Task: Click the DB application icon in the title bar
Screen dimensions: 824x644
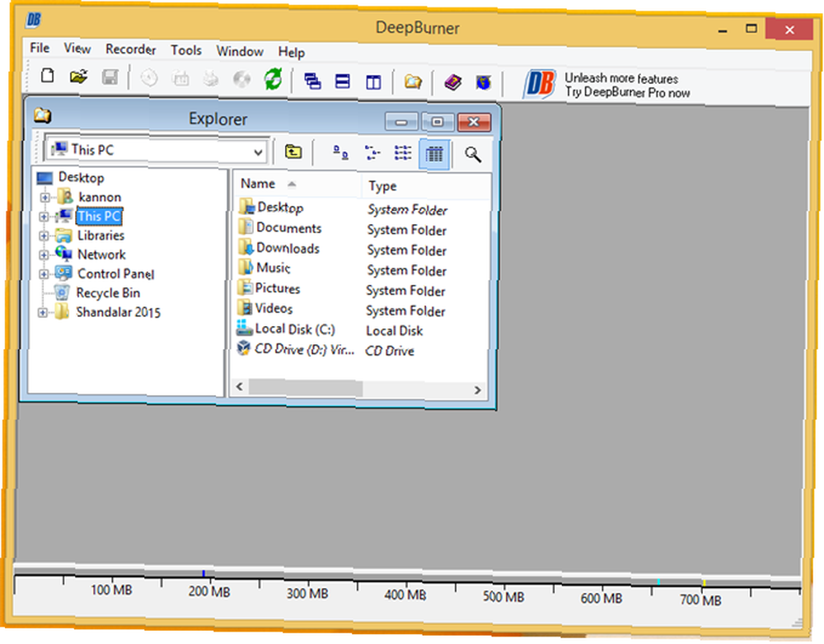Action: [34, 20]
